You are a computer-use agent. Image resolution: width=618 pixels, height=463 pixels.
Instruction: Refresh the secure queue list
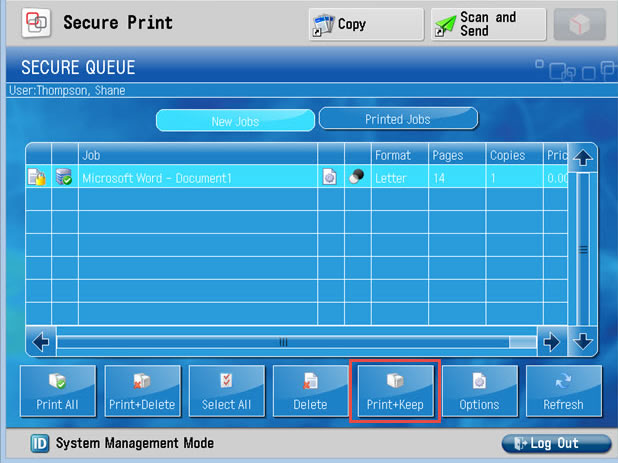point(564,391)
